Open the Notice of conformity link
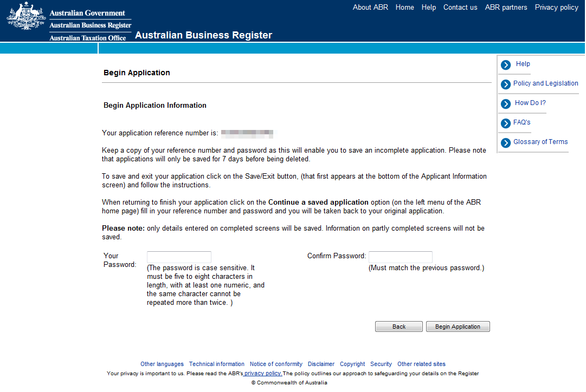This screenshot has height=392, width=586. coord(276,364)
